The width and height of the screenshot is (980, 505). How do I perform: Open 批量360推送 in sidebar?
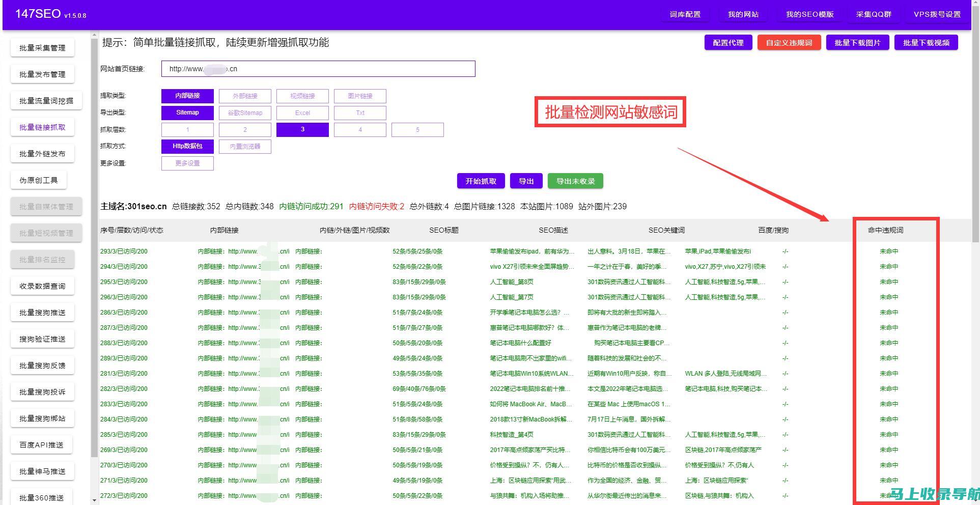41,498
